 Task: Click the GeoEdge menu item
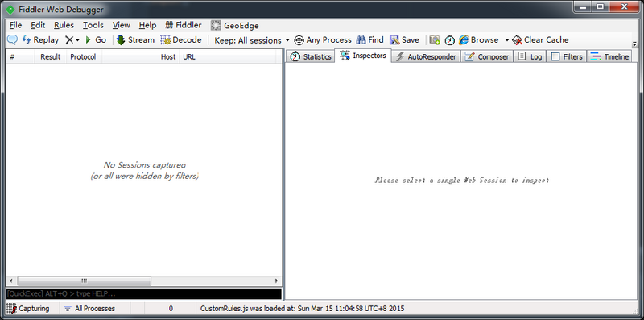235,26
